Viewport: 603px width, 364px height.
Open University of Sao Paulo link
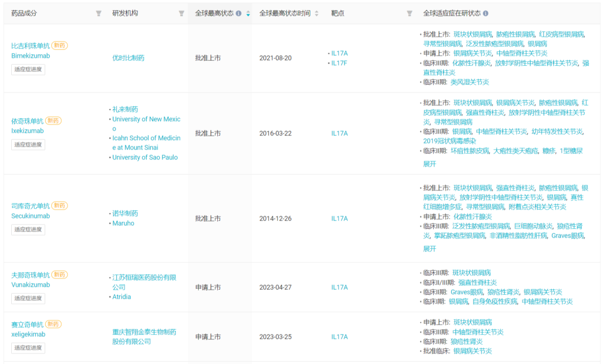(145, 157)
